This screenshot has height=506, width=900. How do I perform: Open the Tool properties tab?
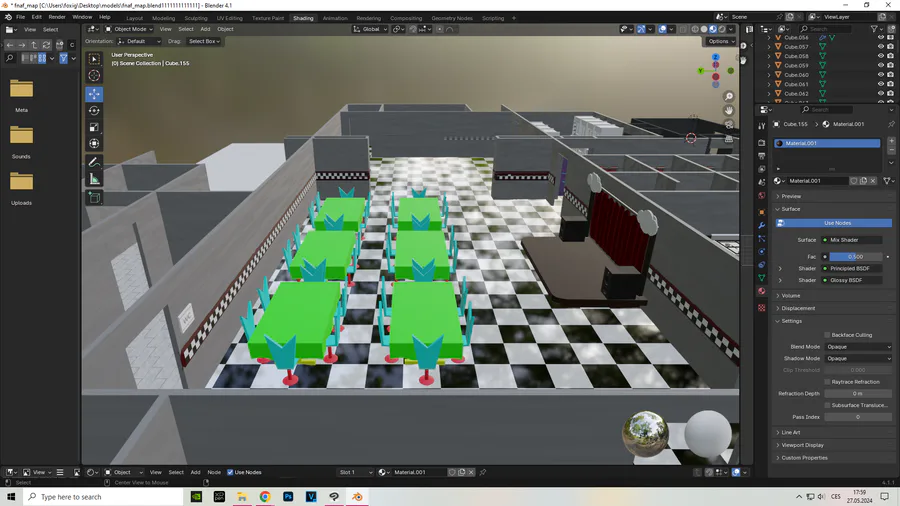point(762,126)
